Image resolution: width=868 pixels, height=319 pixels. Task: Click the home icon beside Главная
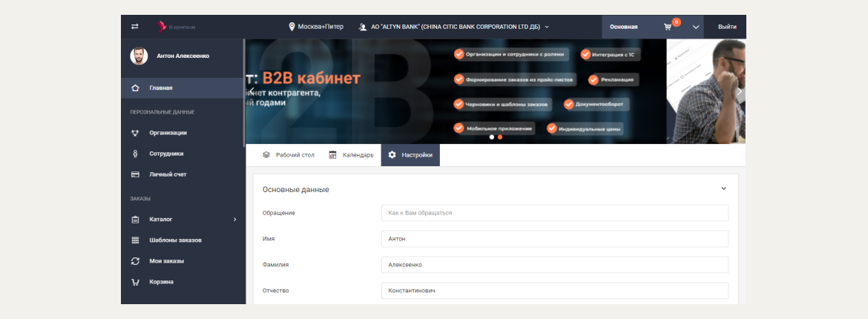[x=135, y=88]
